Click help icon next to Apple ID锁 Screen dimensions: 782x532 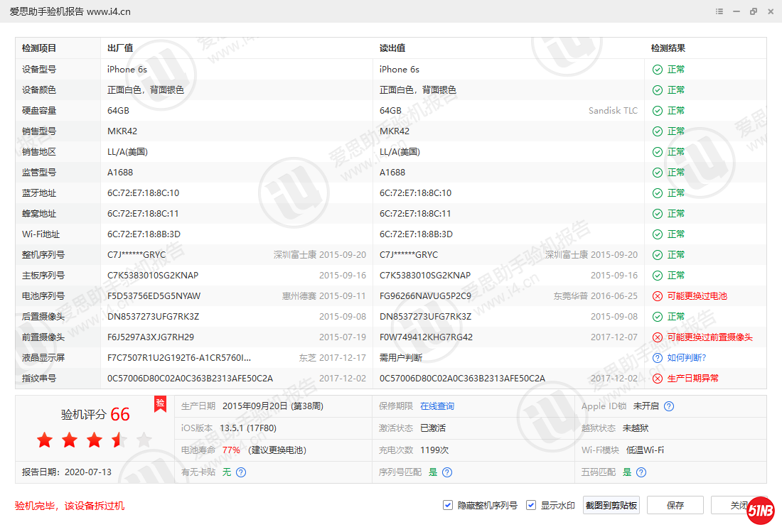coord(668,406)
